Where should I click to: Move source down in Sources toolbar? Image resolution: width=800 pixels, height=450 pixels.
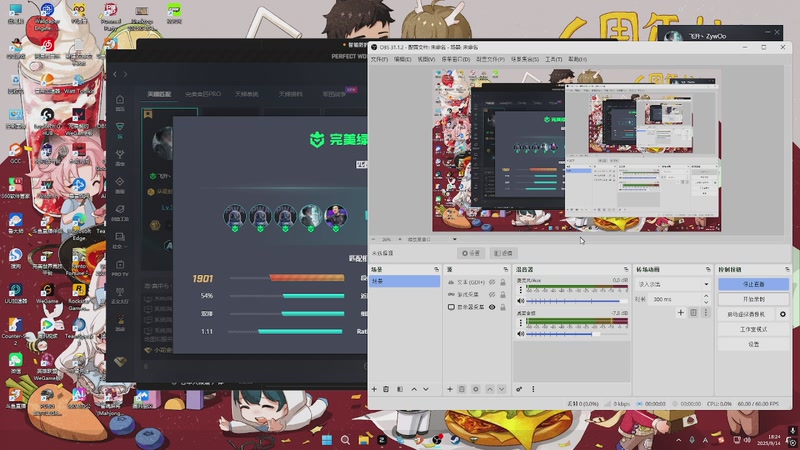[x=502, y=389]
